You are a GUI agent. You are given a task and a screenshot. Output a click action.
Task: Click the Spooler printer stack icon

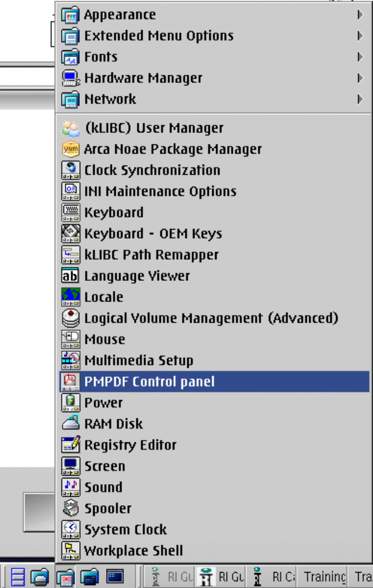click(70, 508)
